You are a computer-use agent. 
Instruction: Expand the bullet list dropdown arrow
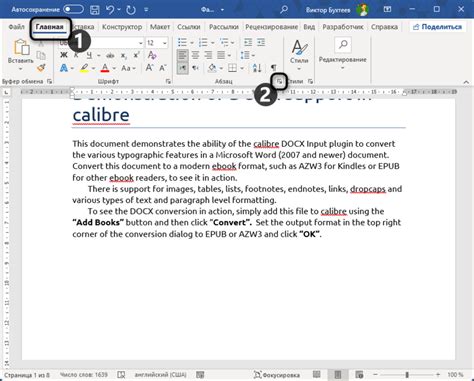[192, 43]
